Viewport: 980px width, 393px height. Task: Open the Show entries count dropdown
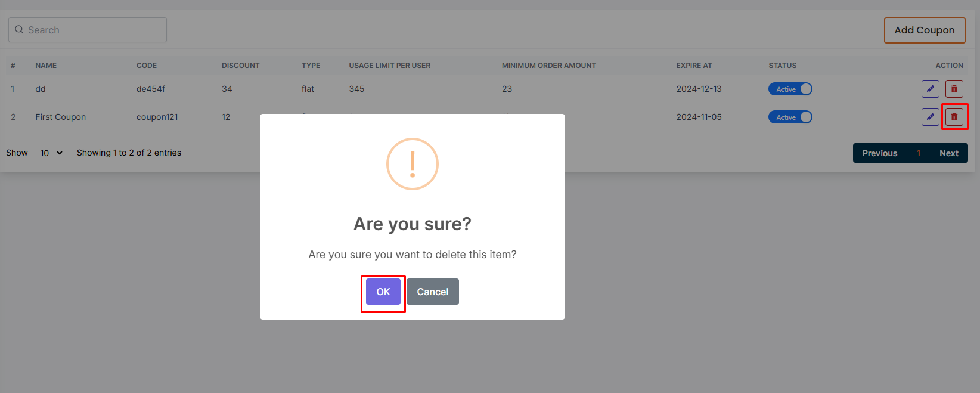[51, 153]
